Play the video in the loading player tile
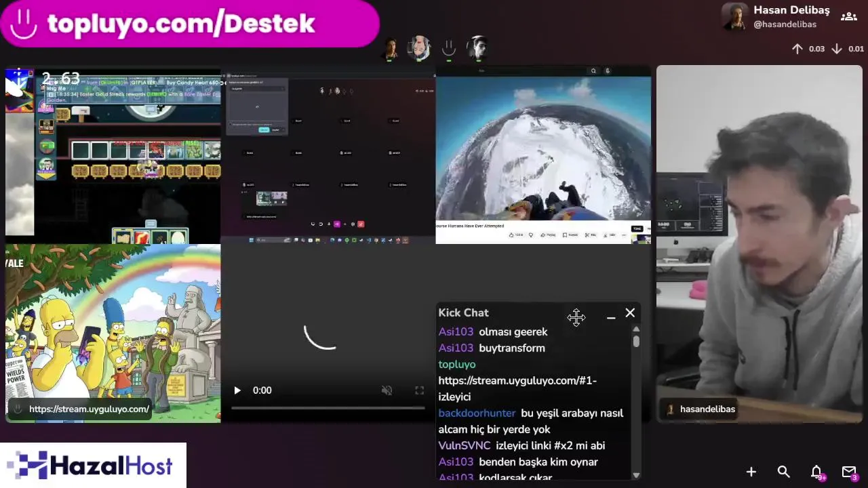Screen dimensions: 868x488 [x=237, y=390]
